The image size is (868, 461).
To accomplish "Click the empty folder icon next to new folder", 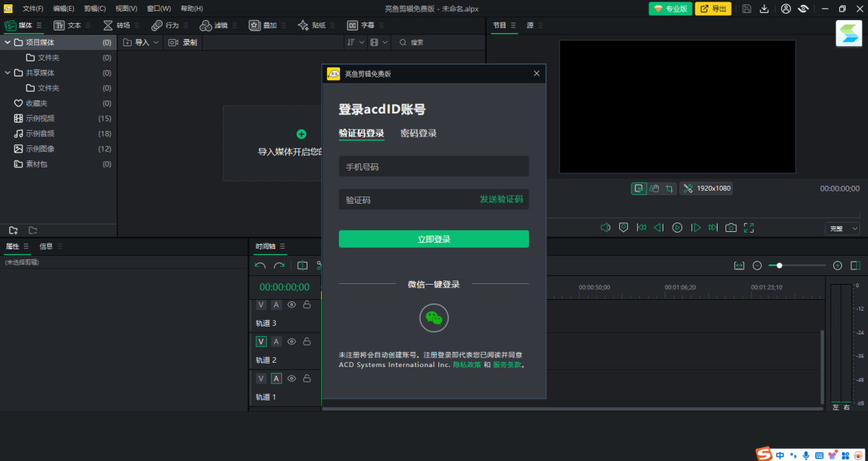I will click(33, 230).
